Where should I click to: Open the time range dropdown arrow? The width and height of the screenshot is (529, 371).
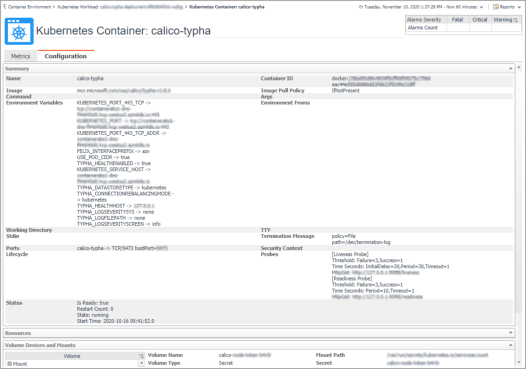[x=481, y=7]
